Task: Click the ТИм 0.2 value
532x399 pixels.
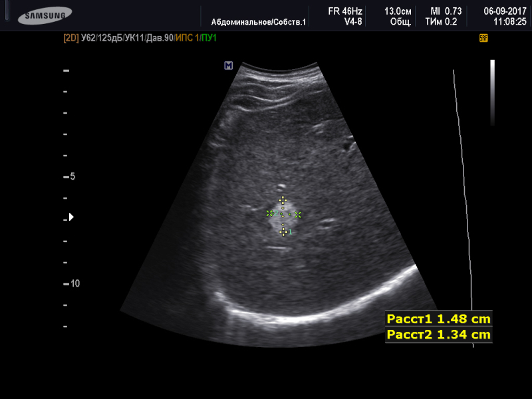Action: [441, 22]
